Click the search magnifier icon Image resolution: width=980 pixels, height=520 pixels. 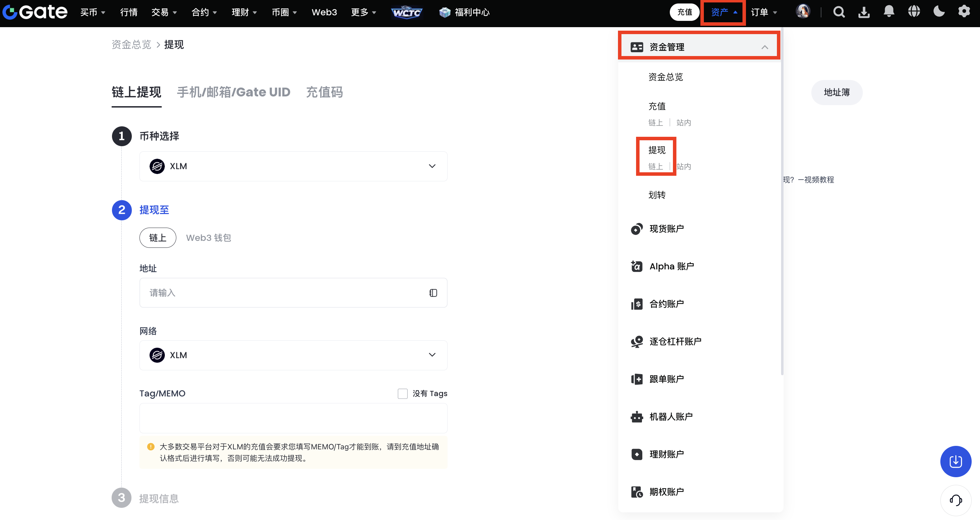(838, 12)
